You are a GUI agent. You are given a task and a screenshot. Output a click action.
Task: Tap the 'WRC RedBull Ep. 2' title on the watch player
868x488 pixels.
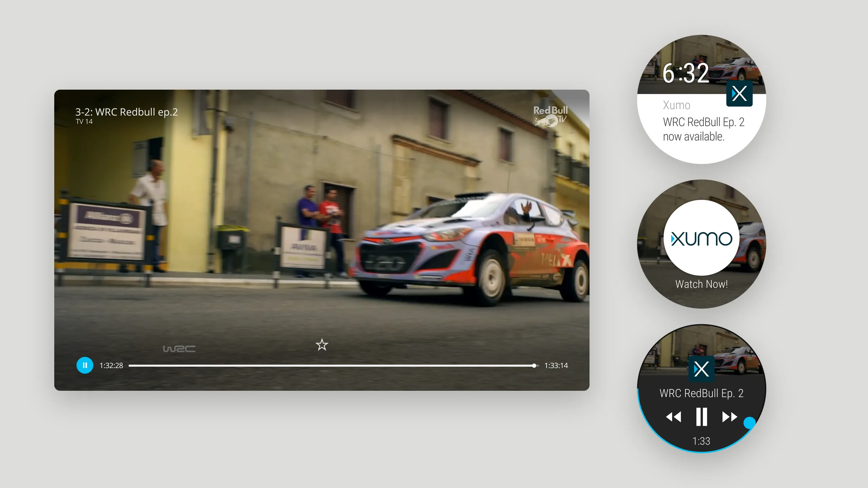[702, 393]
